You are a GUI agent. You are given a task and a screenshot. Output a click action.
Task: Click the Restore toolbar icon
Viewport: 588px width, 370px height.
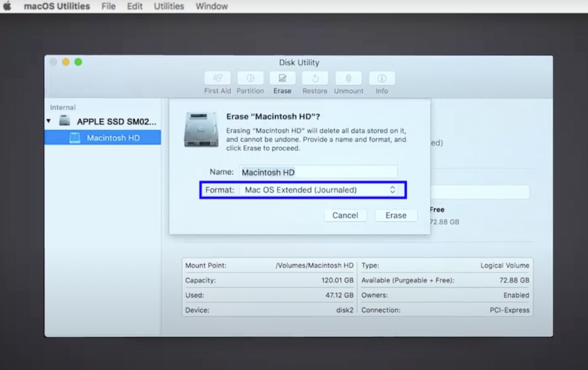pyautogui.click(x=315, y=78)
